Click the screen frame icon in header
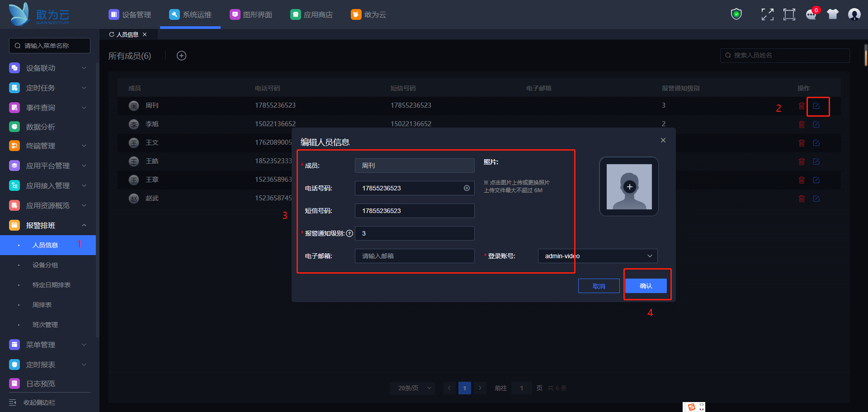The height and width of the screenshot is (412, 868). (789, 14)
